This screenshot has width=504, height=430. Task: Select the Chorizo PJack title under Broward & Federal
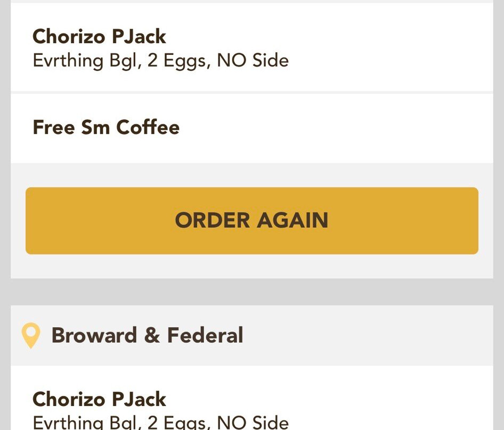tap(99, 399)
